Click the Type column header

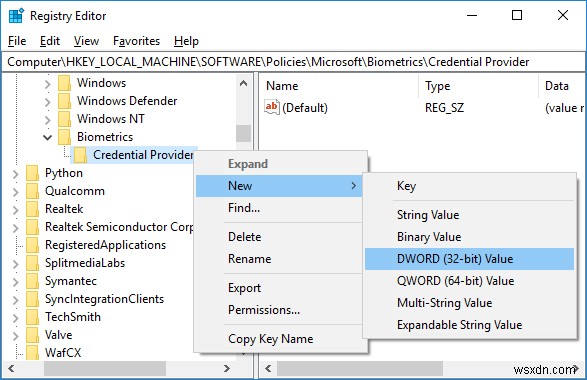(x=478, y=86)
